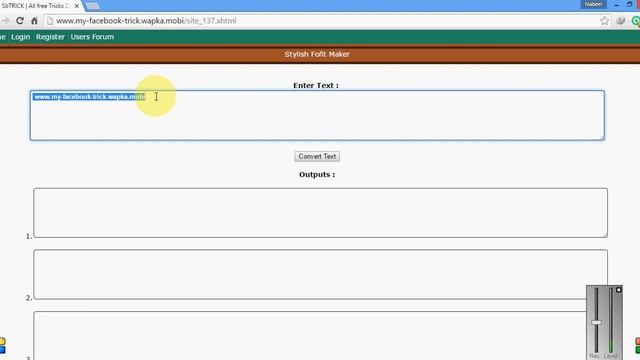Click the forward navigation arrow

[5, 20]
